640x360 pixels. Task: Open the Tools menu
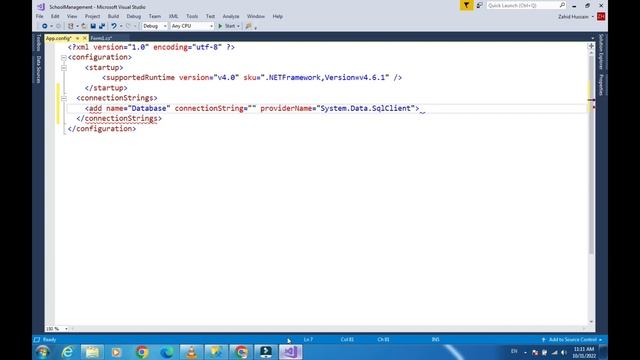coord(192,16)
